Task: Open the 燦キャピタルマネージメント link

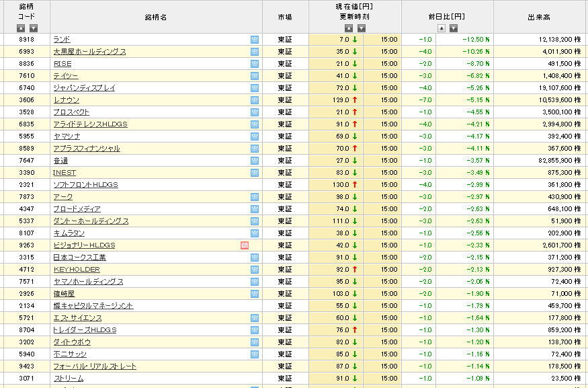Action: click(93, 306)
